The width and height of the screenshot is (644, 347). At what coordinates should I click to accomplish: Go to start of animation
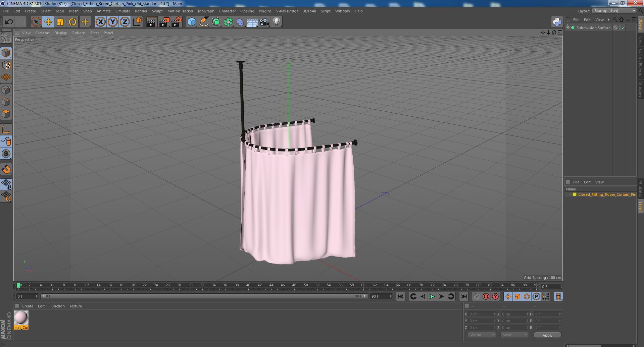pos(400,296)
